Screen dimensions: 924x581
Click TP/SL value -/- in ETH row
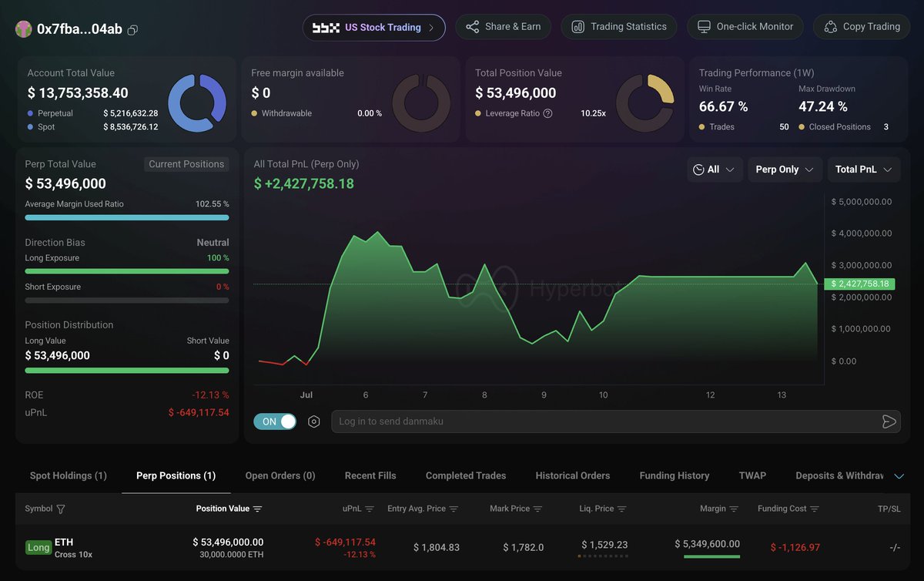[895, 547]
